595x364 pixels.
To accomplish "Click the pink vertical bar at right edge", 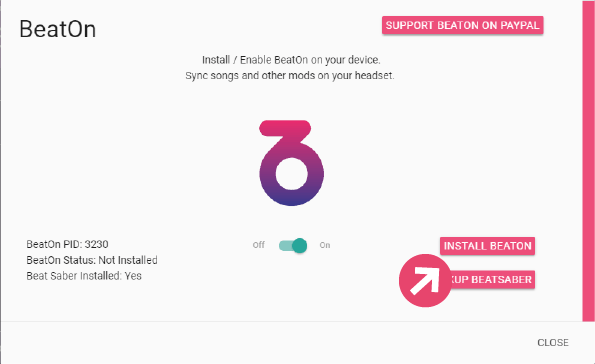I will coord(589,161).
